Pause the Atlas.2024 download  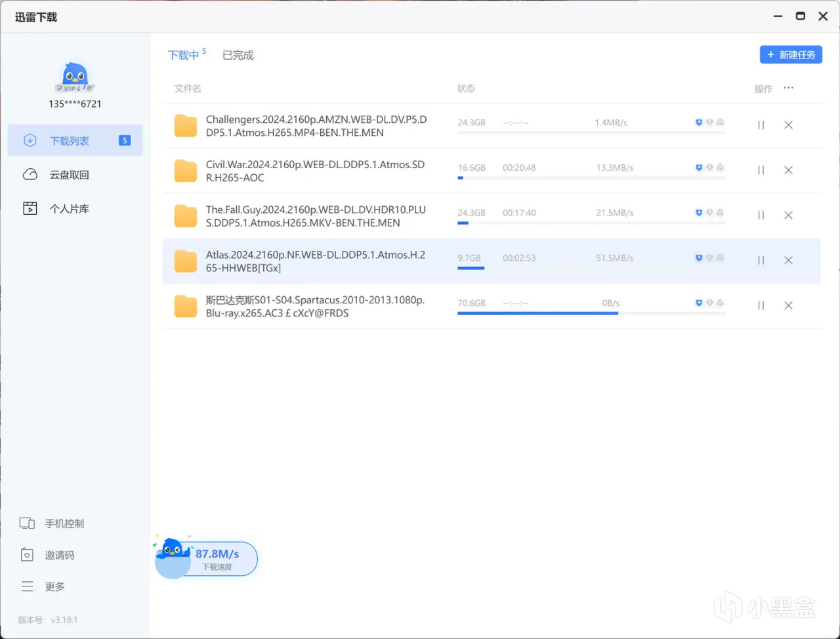761,260
